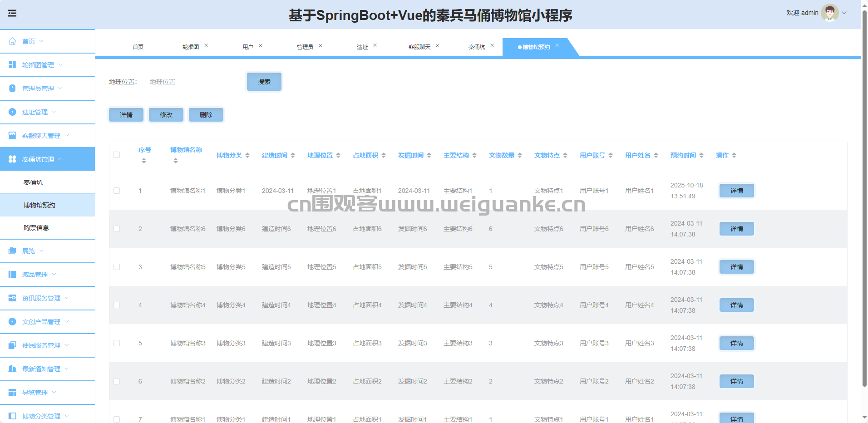The image size is (868, 423).
Task: Check the checkbox for row 1
Action: point(117,191)
